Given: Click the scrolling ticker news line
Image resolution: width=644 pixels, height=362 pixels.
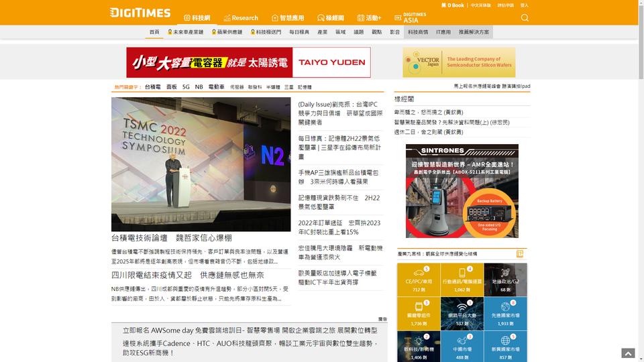Looking at the screenshot, I should tap(492, 86).
